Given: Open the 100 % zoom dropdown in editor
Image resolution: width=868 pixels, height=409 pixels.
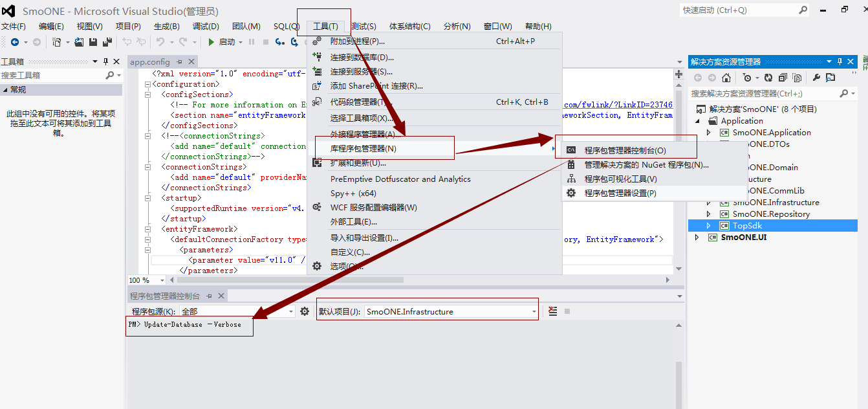Looking at the screenshot, I should [x=162, y=280].
